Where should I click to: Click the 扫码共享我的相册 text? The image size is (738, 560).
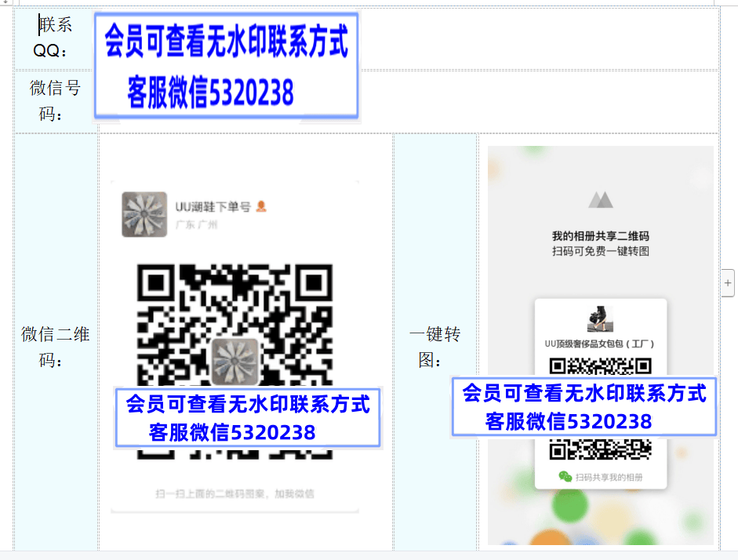coord(609,477)
